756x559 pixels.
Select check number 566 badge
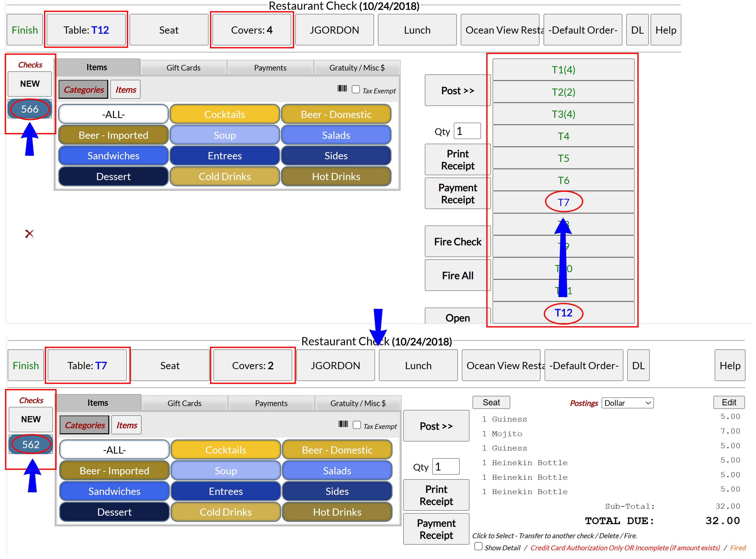pyautogui.click(x=30, y=109)
